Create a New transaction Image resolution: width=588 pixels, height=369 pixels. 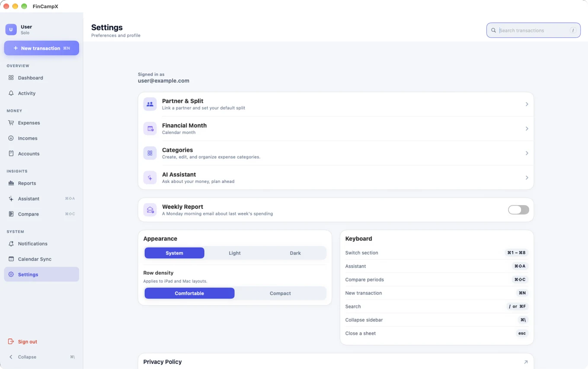pyautogui.click(x=42, y=48)
